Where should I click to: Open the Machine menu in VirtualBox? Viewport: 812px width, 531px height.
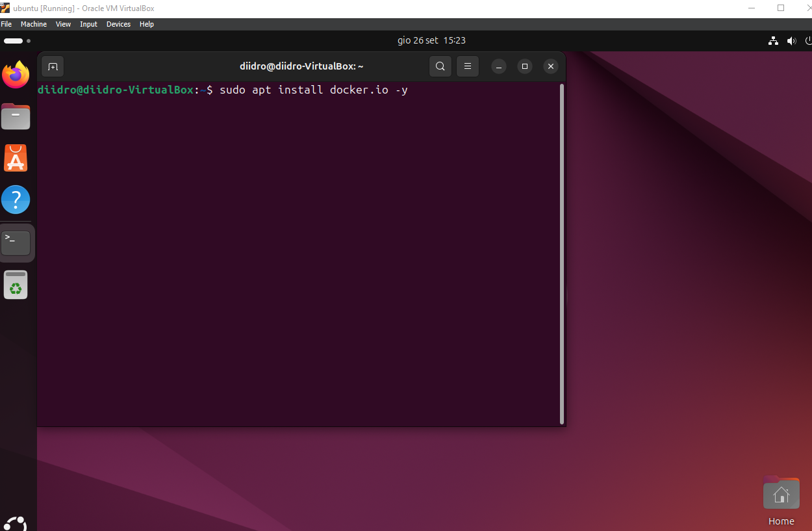click(33, 24)
